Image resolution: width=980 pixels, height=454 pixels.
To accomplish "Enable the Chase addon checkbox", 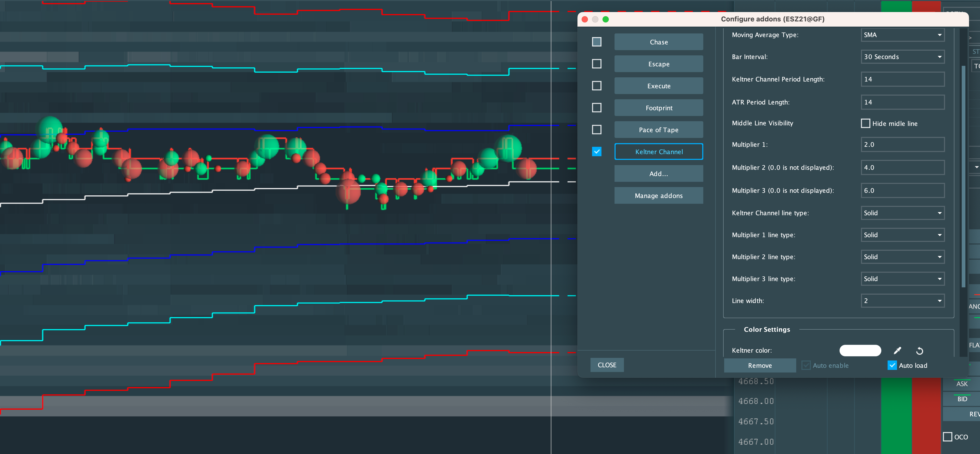I will click(597, 42).
